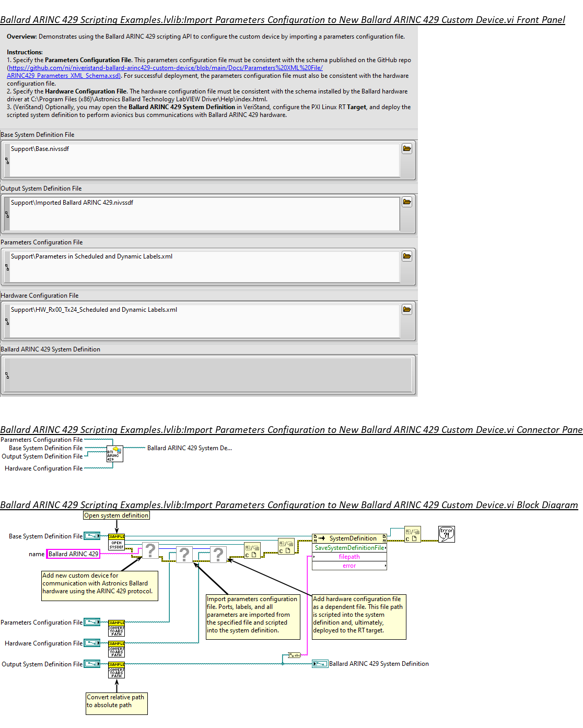The height and width of the screenshot is (728, 583).
Task: Select the close reference node before error handler
Action: [413, 534]
